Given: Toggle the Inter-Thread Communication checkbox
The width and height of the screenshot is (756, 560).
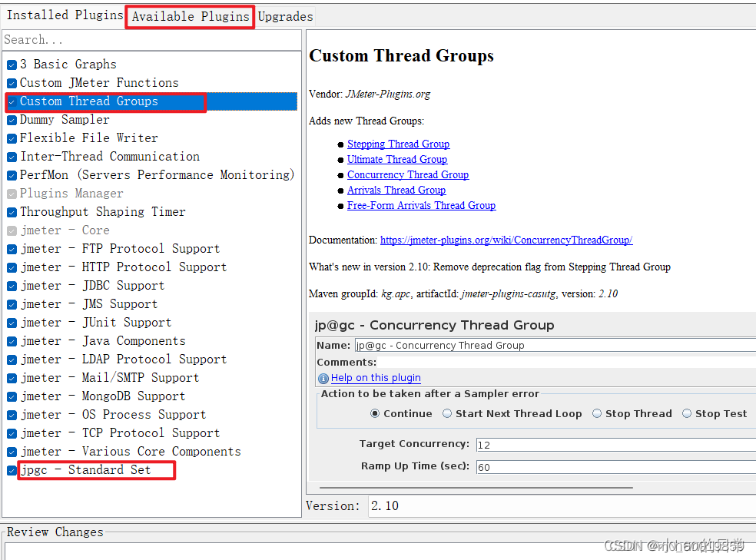Looking at the screenshot, I should pyautogui.click(x=12, y=157).
